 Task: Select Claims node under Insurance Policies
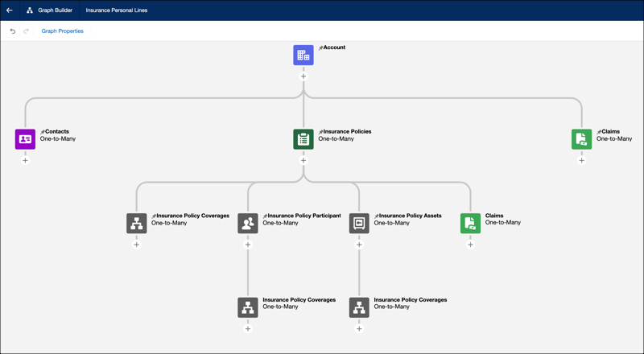coord(470,224)
